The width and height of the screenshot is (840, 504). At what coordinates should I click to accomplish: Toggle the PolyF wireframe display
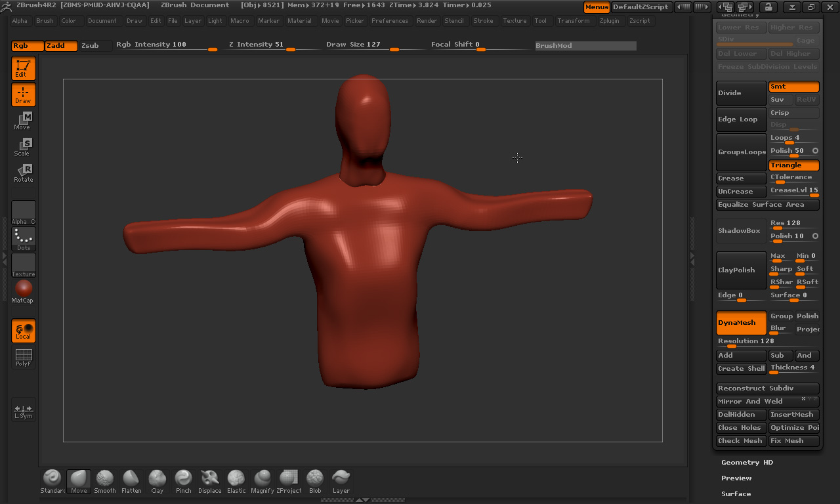coord(24,357)
